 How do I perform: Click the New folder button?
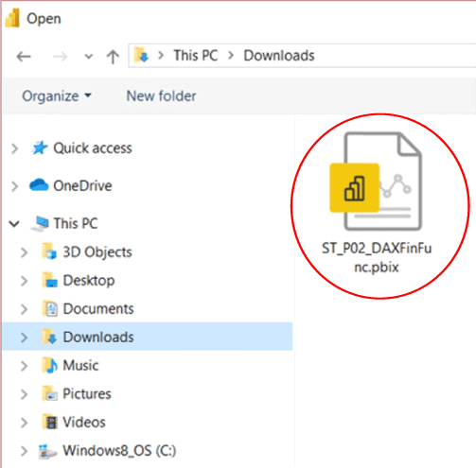(x=161, y=95)
